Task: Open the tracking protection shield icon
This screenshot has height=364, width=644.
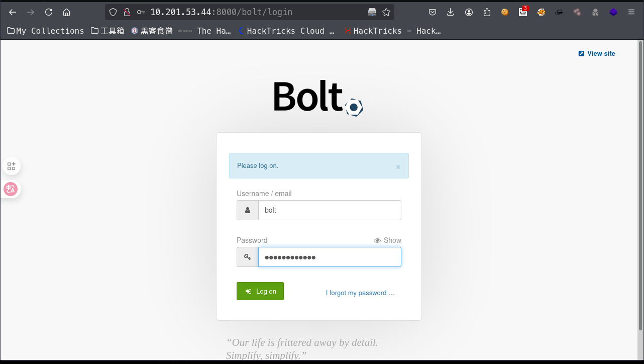Action: [x=113, y=12]
